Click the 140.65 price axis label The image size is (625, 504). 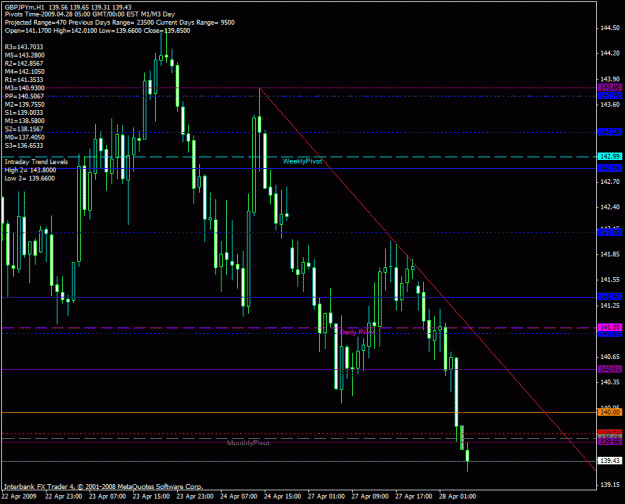[610, 356]
